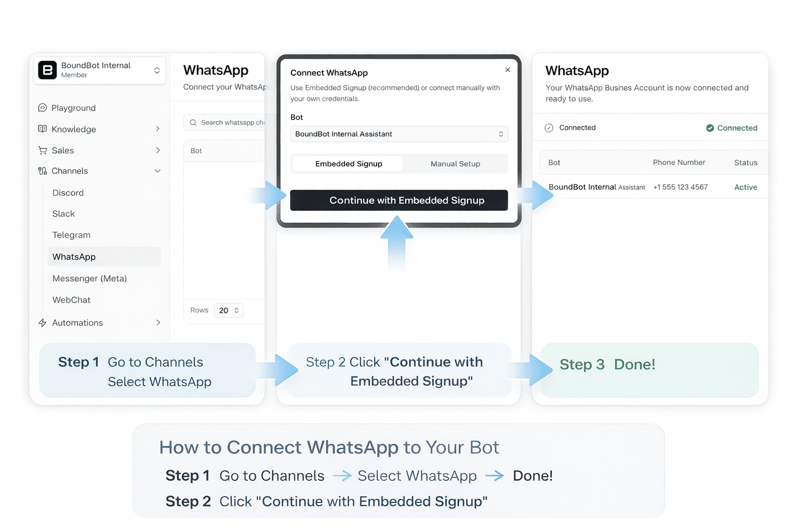798x532 pixels.
Task: Adjust the Rows value stepper
Action: click(236, 310)
